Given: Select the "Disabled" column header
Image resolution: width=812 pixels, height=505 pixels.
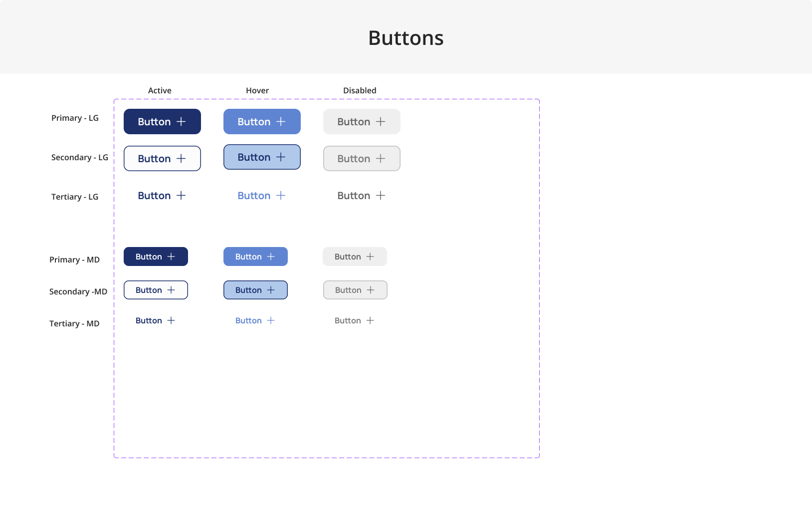Looking at the screenshot, I should tap(360, 90).
